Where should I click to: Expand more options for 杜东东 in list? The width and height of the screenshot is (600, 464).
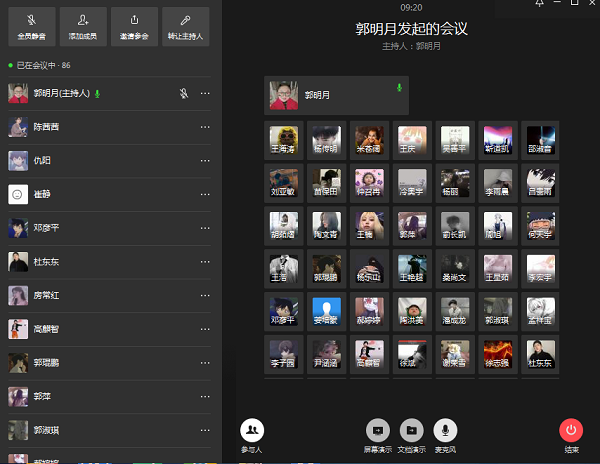[x=205, y=262]
